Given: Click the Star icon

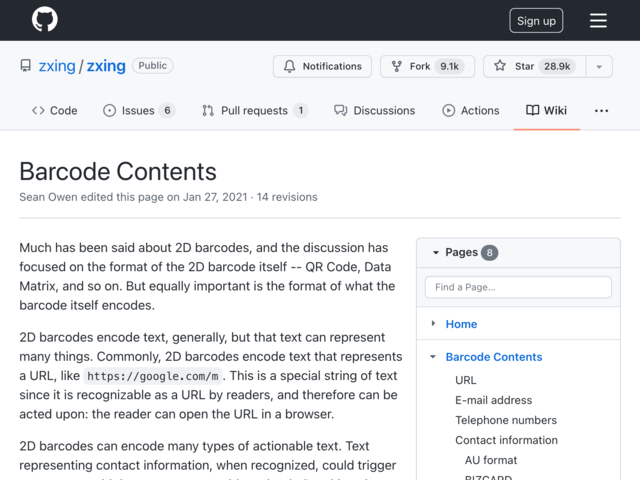Looking at the screenshot, I should (500, 66).
